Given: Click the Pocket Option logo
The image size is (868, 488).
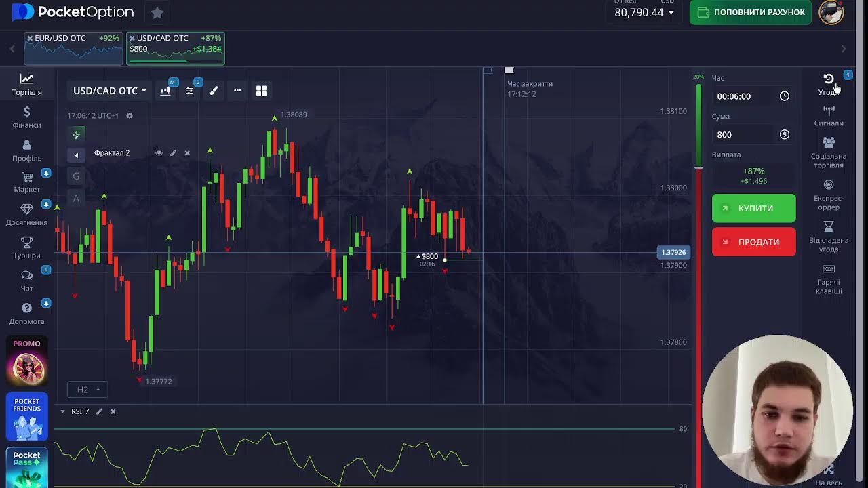Looking at the screenshot, I should (x=73, y=12).
